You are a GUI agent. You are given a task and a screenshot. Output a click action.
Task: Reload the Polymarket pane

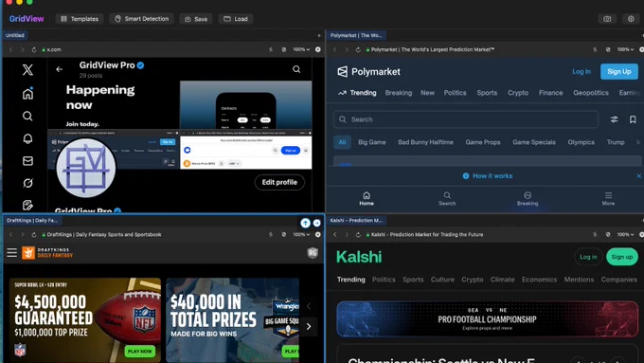(358, 49)
